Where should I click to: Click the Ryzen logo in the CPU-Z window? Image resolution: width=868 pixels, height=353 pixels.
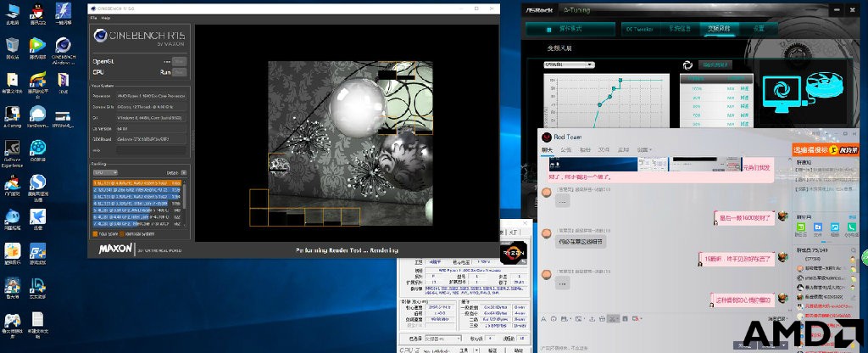click(513, 253)
